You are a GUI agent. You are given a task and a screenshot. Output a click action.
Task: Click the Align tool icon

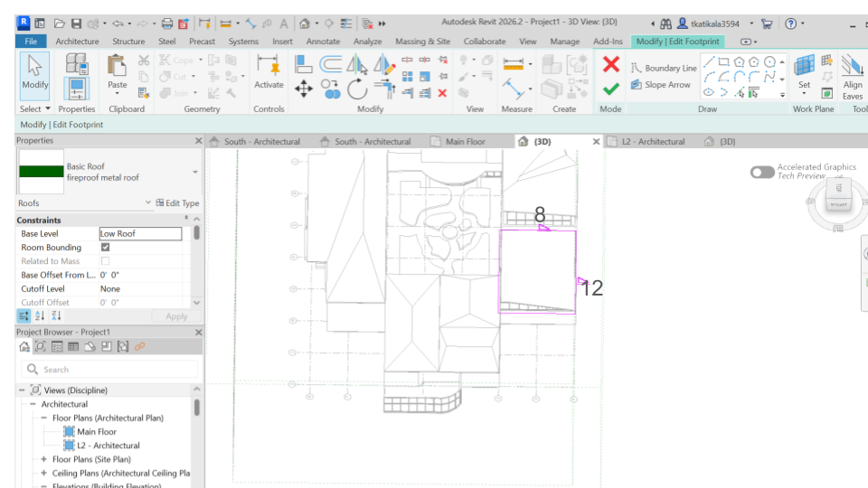click(x=304, y=64)
